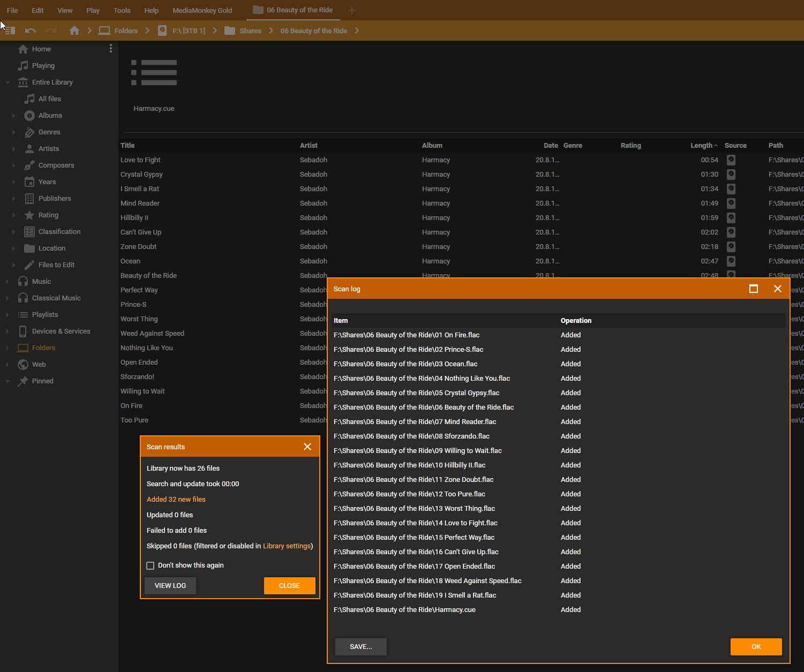Maximize the Scan log dialog

pyautogui.click(x=753, y=289)
